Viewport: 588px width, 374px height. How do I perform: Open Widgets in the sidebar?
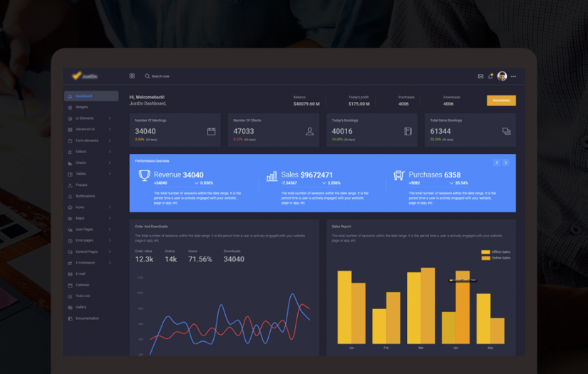point(82,107)
